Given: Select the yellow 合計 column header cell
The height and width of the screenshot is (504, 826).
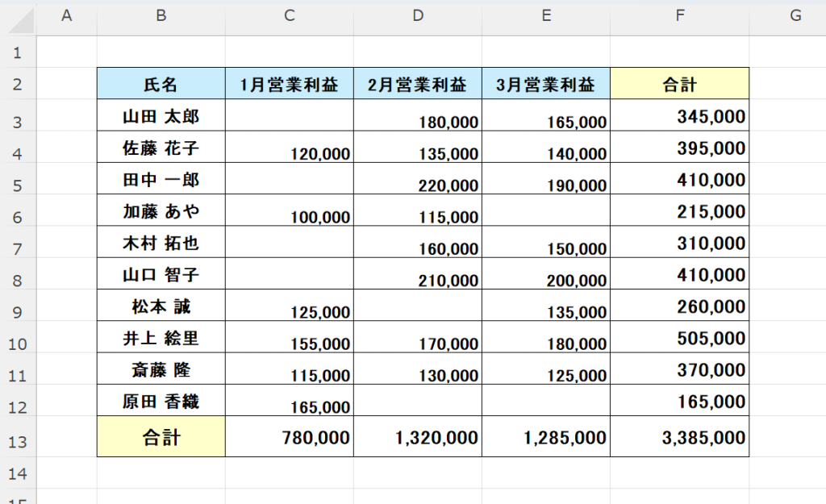Looking at the screenshot, I should tap(679, 84).
